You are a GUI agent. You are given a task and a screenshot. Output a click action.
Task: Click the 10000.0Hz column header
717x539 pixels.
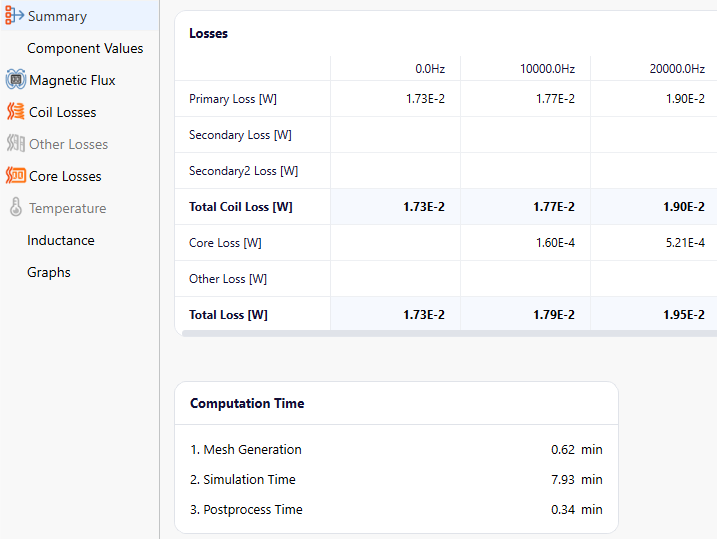pyautogui.click(x=547, y=69)
